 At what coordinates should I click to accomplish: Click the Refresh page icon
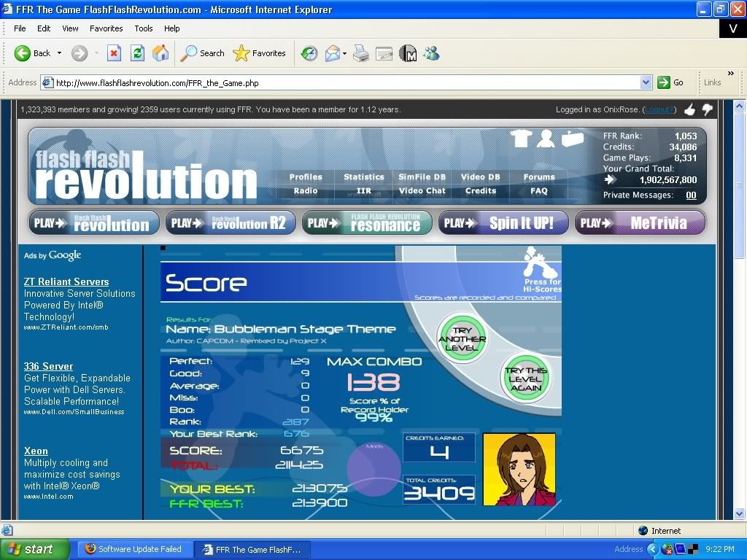click(137, 53)
